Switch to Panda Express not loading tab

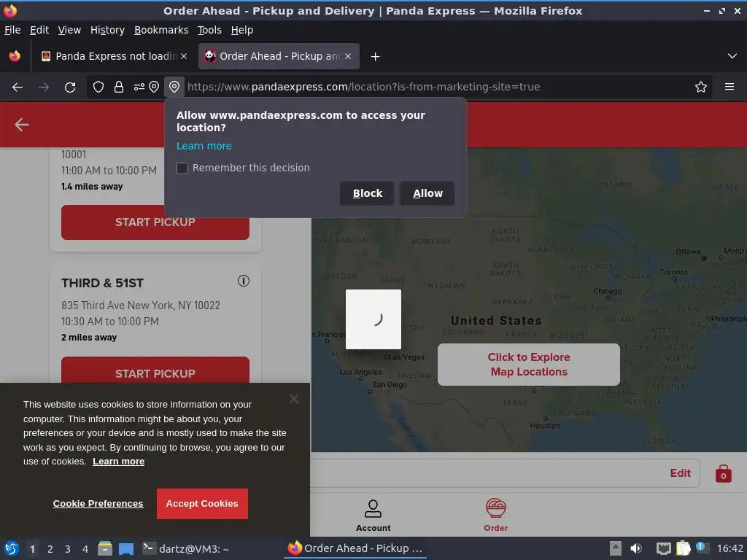(115, 56)
